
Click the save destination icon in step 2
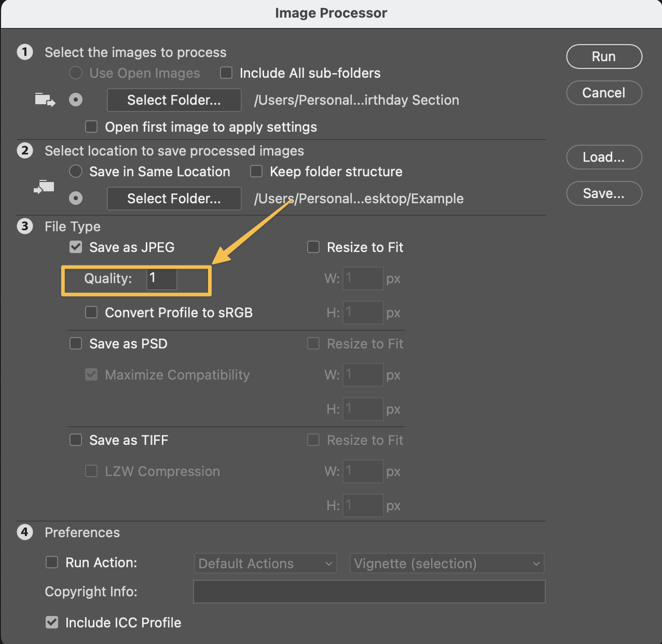click(44, 188)
